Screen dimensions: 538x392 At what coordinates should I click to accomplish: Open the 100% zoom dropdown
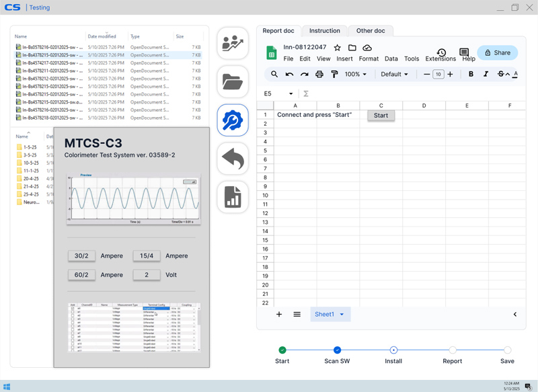point(356,75)
